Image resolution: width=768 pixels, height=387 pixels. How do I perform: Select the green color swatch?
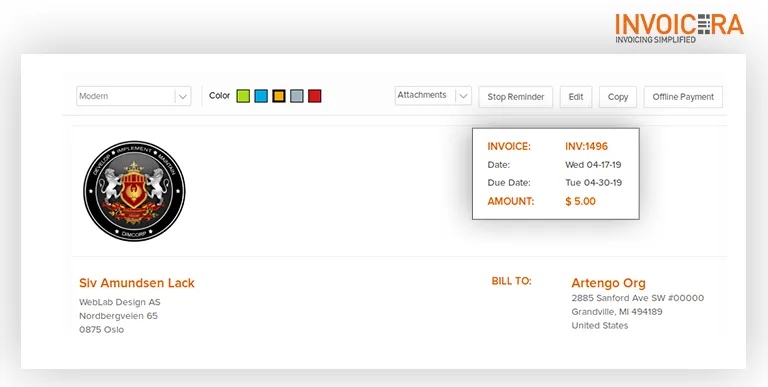pos(243,96)
